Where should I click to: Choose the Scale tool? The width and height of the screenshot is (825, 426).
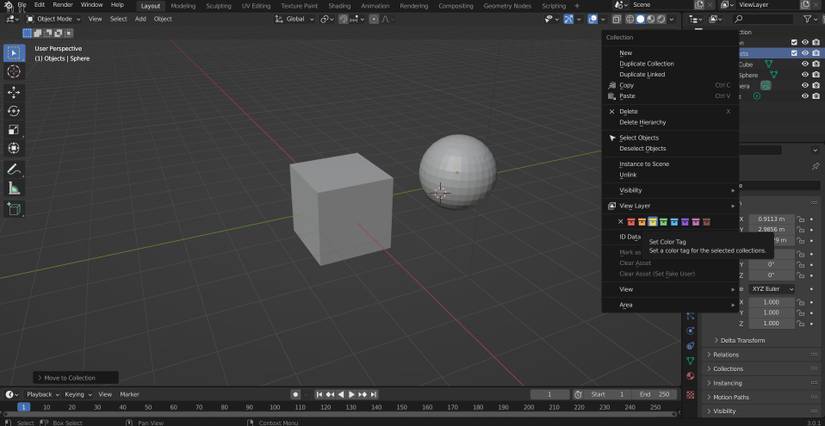[x=14, y=130]
